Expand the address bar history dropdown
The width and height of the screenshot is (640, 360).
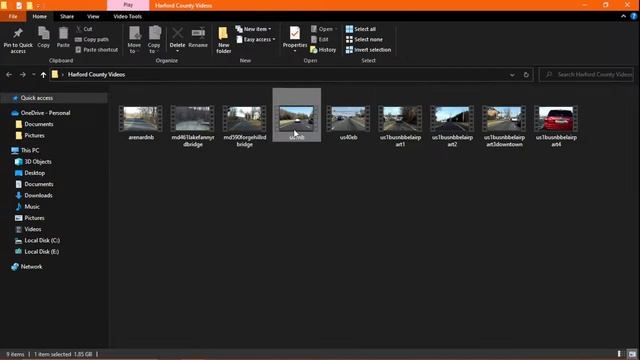[x=512, y=75]
